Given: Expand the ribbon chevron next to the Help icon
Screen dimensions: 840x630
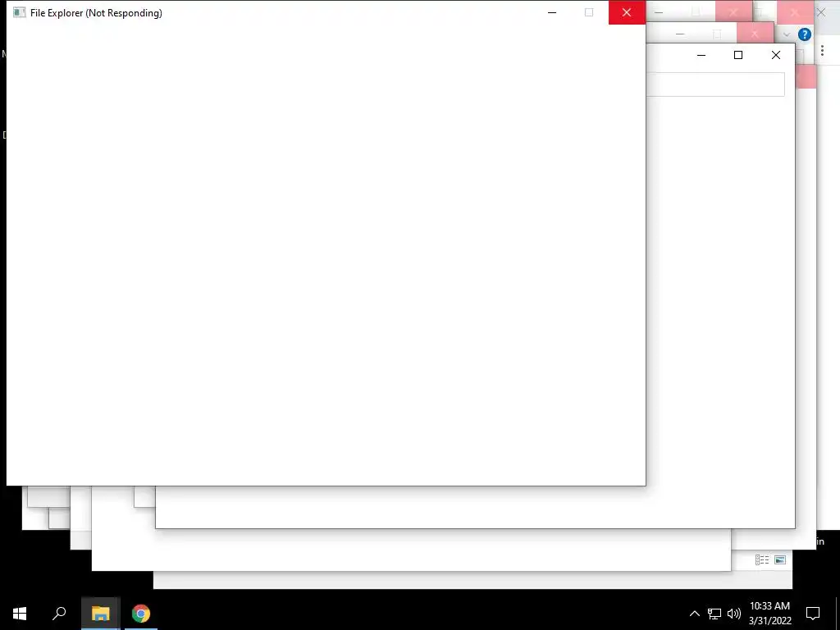Looking at the screenshot, I should (x=787, y=34).
